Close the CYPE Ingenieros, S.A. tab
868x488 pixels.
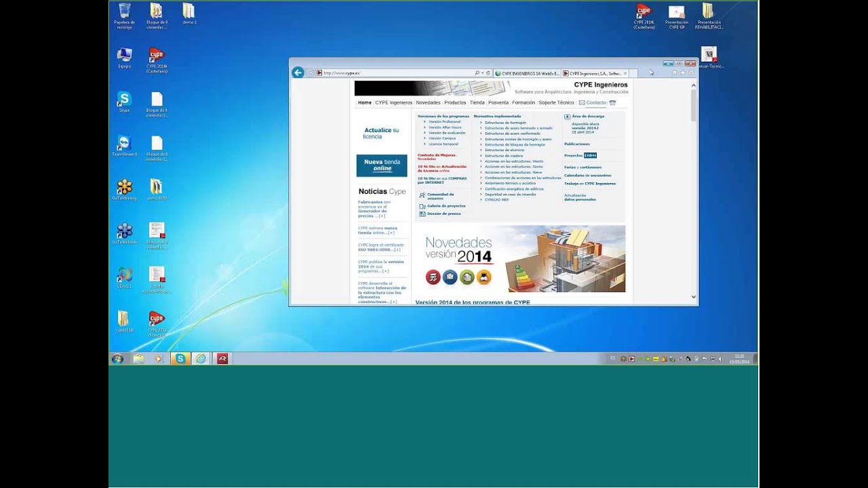click(x=625, y=73)
